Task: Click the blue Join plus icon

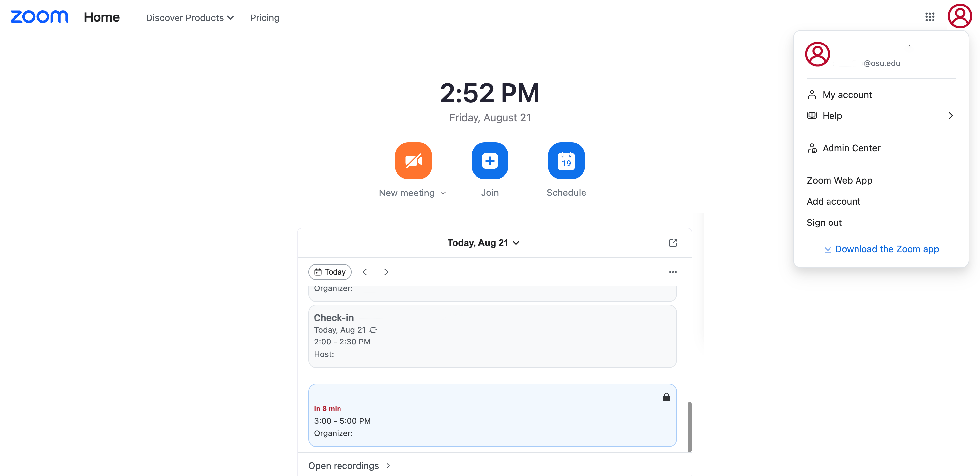Action: tap(490, 161)
